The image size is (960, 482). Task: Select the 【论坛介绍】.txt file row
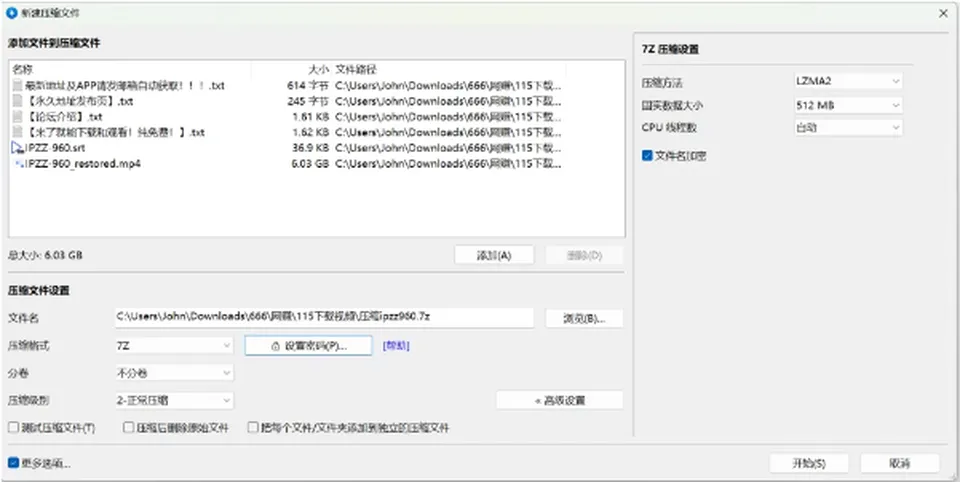[287, 116]
